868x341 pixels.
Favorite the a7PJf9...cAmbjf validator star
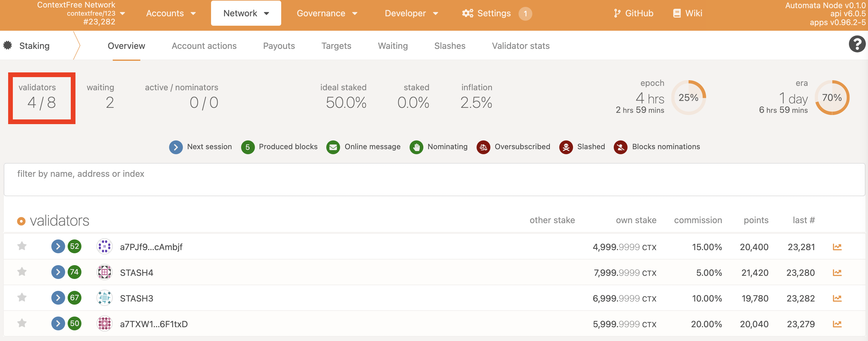[22, 246]
